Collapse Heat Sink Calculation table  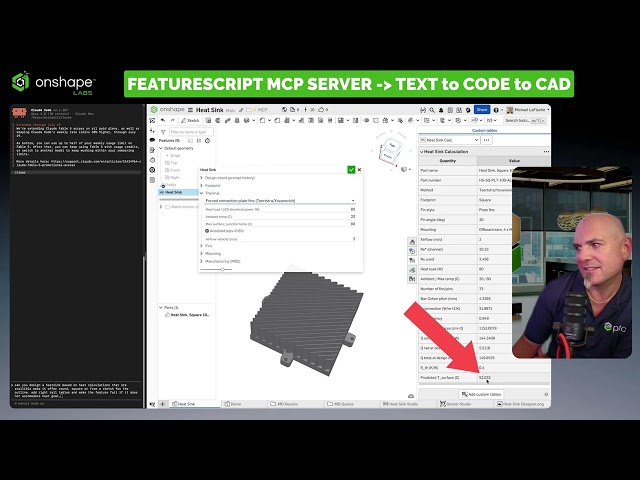tap(422, 152)
